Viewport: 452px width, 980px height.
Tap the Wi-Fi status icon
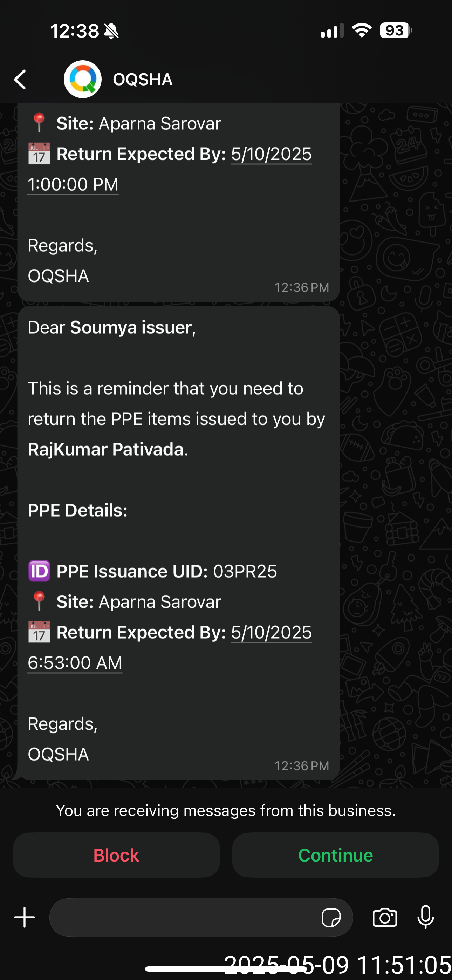[x=362, y=30]
